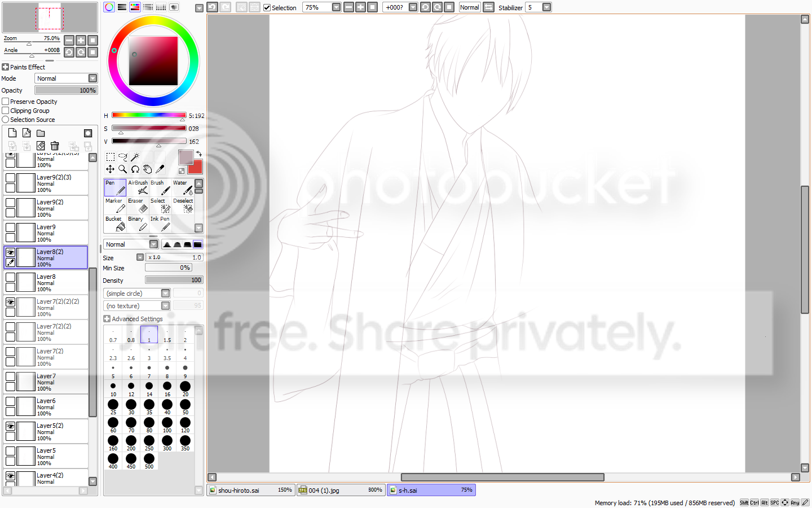Select the Water tool
Screen dimensions: 812x508
[x=183, y=187]
